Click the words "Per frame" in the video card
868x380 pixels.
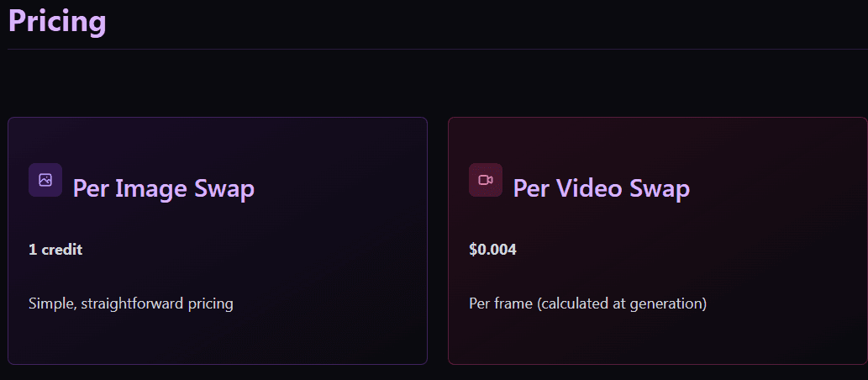[501, 303]
